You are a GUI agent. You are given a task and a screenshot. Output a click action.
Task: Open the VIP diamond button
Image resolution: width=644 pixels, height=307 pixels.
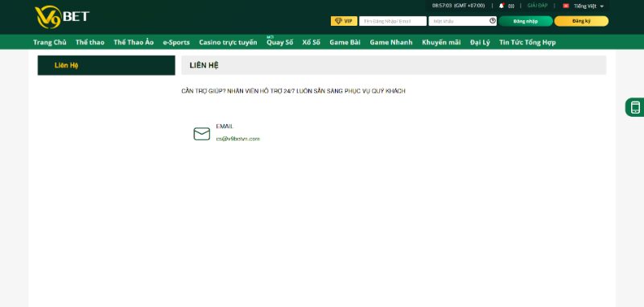pos(344,21)
